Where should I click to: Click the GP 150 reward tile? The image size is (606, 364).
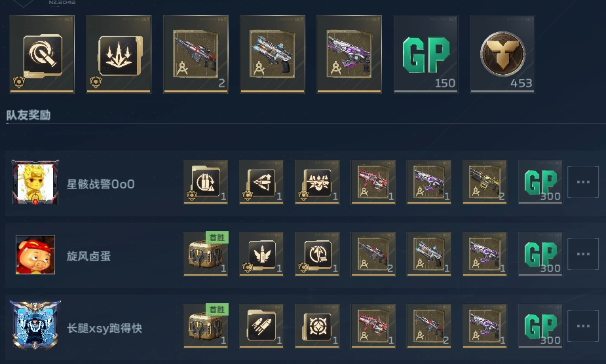426,54
